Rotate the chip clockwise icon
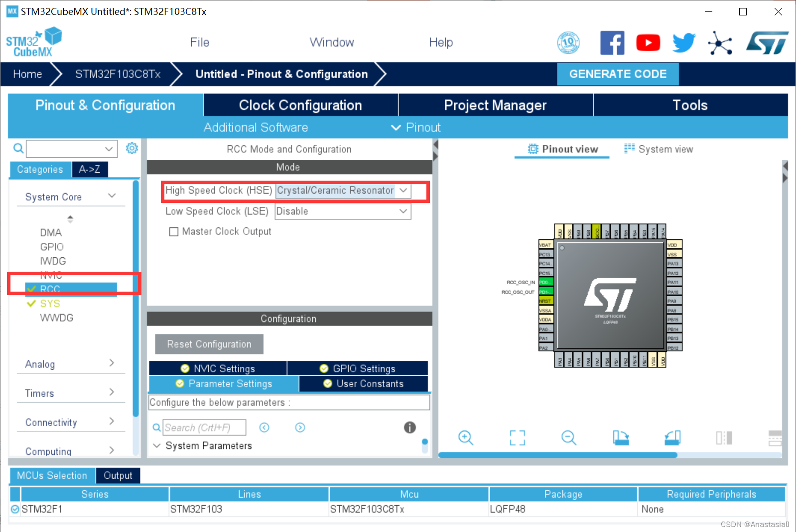This screenshot has width=796, height=532. (621, 437)
